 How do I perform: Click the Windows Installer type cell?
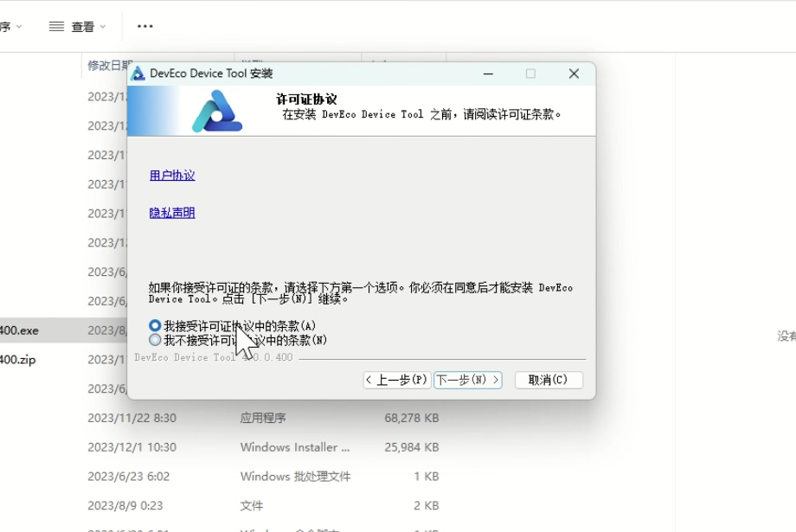[295, 447]
